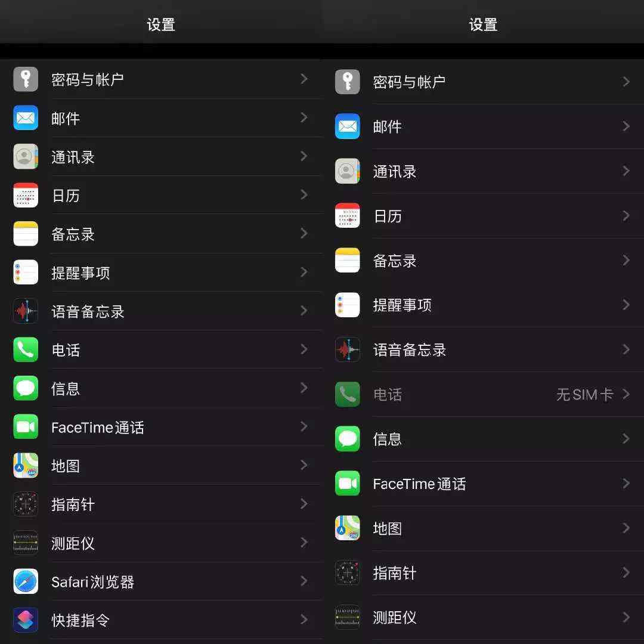
Task: Open 地图 settings in left panel
Action: pyautogui.click(x=161, y=465)
